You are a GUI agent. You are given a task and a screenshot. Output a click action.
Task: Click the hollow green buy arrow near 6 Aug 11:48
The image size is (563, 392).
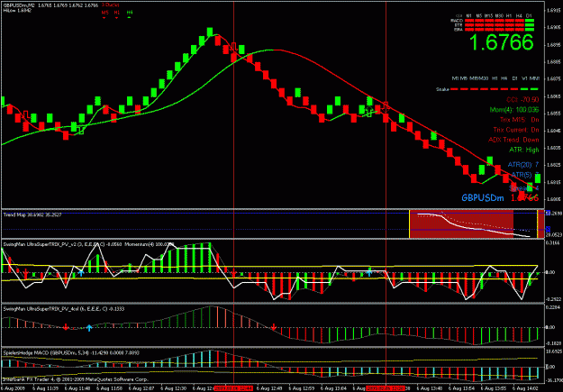pyautogui.click(x=81, y=130)
